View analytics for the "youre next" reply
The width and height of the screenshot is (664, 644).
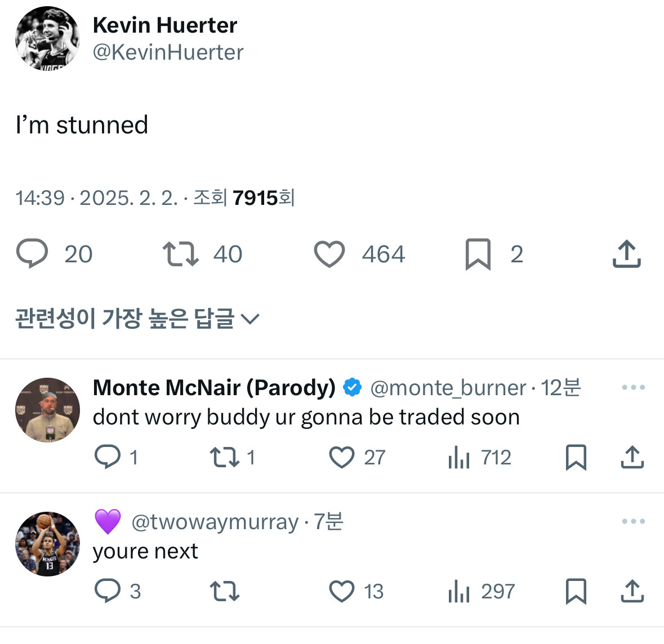[459, 591]
